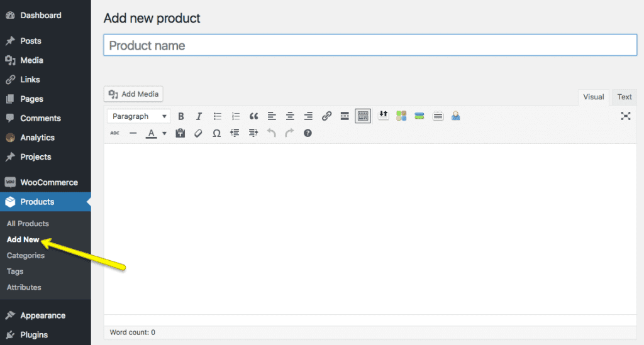Viewport: 644px width, 345px height.
Task: Click the person figure toolbar icon
Action: pos(456,116)
